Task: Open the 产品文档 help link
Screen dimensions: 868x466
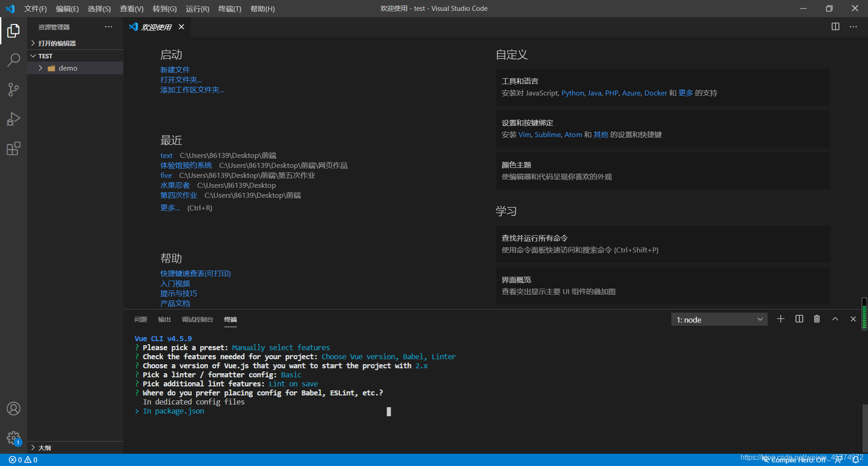Action: (x=175, y=303)
